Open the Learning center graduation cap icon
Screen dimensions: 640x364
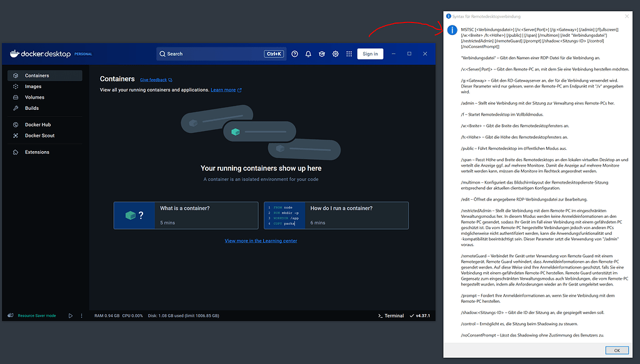[x=322, y=54]
